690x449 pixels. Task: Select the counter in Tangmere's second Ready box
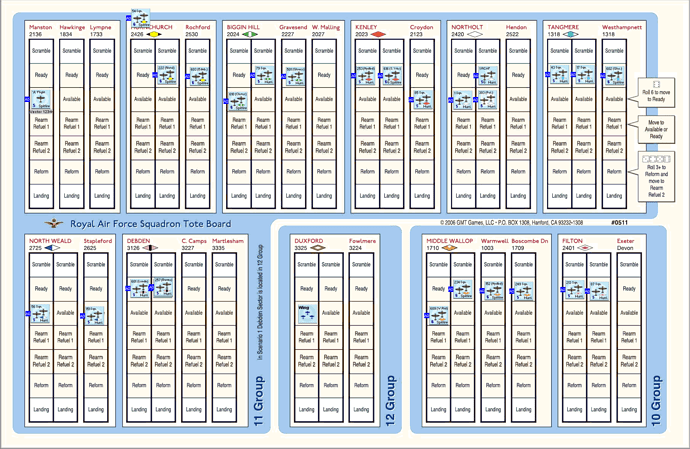pyautogui.click(x=585, y=75)
